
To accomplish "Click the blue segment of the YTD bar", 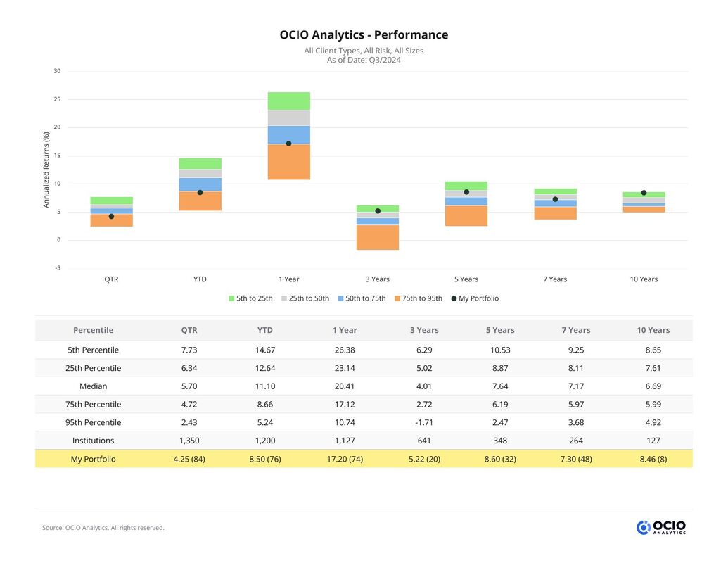I will [200, 184].
